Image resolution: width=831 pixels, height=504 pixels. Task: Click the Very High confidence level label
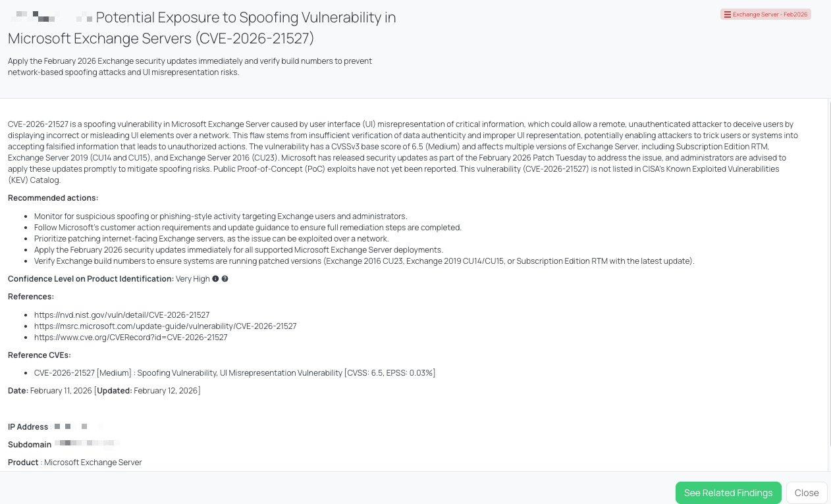pyautogui.click(x=194, y=278)
